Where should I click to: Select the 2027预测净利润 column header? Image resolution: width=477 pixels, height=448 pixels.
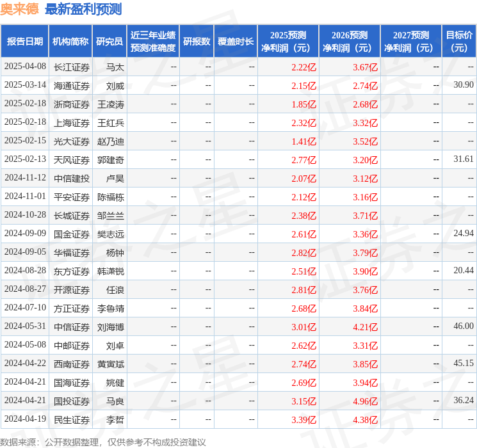click(411, 42)
